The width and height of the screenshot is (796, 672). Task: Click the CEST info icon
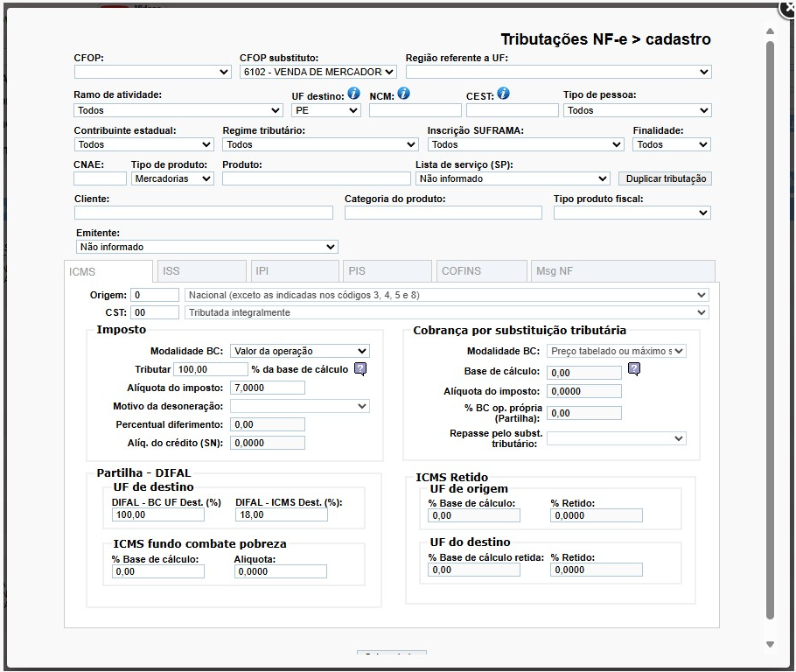[503, 94]
